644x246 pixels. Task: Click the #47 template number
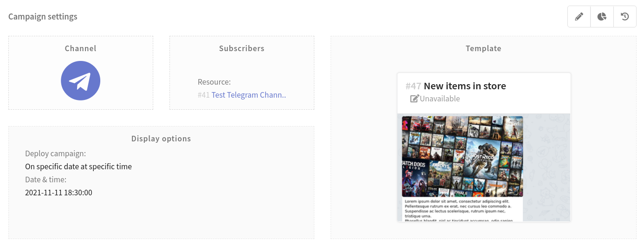[x=413, y=86]
